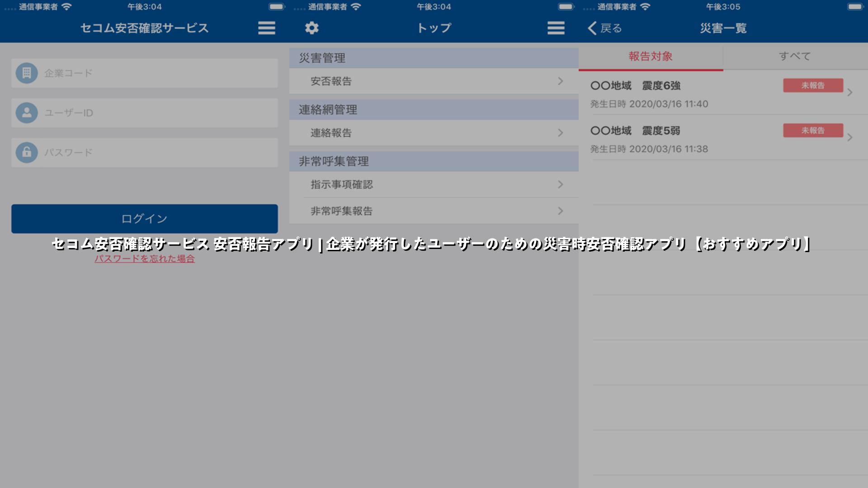This screenshot has height=488, width=868.
Task: Tap WiFi icon in left phone status bar
Action: [66, 7]
